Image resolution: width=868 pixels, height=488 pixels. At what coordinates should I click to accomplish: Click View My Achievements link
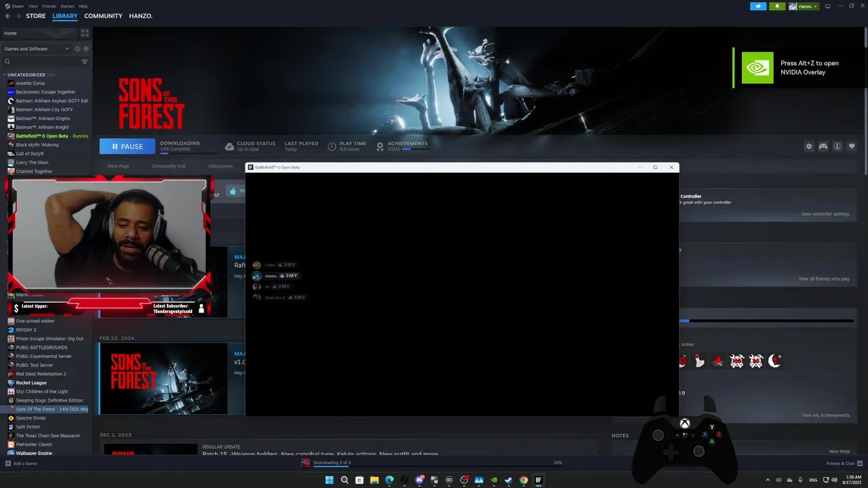point(825,415)
